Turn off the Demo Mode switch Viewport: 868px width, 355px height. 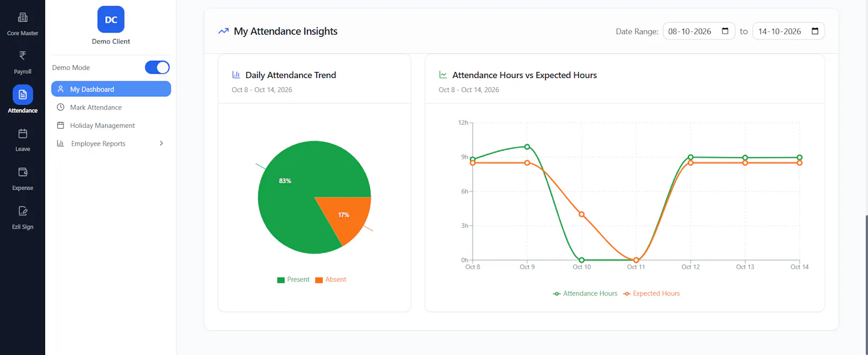pos(157,67)
